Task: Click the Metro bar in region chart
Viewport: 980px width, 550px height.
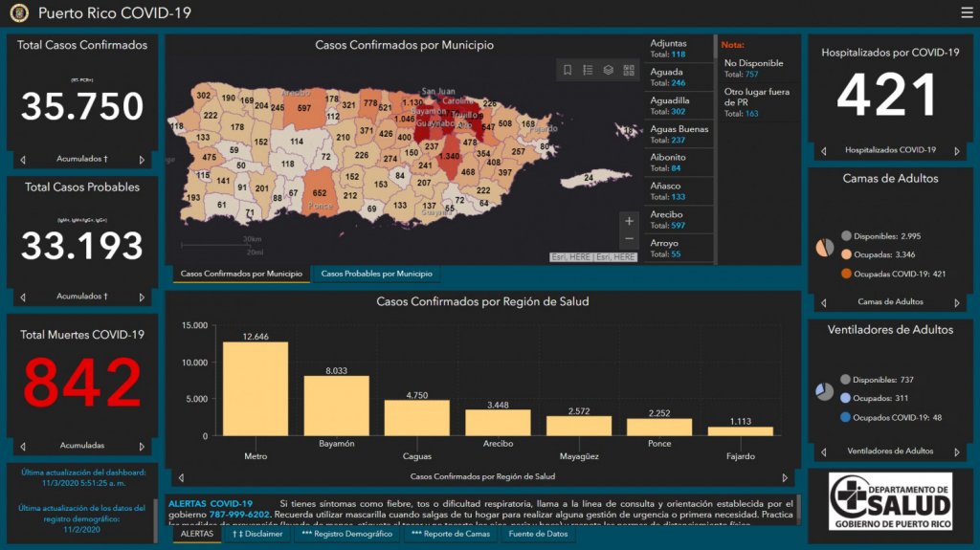Action: 256,388
